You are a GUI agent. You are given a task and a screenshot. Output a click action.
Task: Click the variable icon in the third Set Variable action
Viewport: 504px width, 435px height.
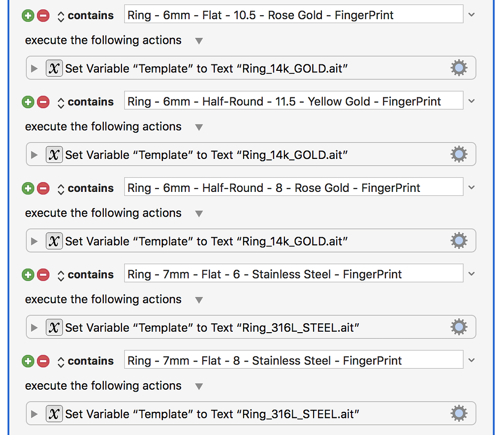54,241
